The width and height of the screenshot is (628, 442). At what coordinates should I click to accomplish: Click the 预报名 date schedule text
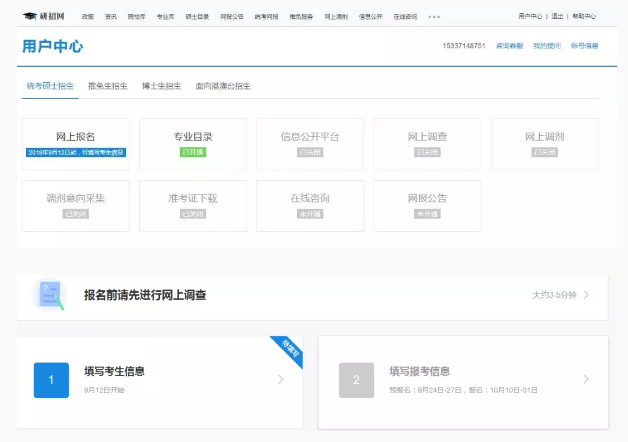463,390
